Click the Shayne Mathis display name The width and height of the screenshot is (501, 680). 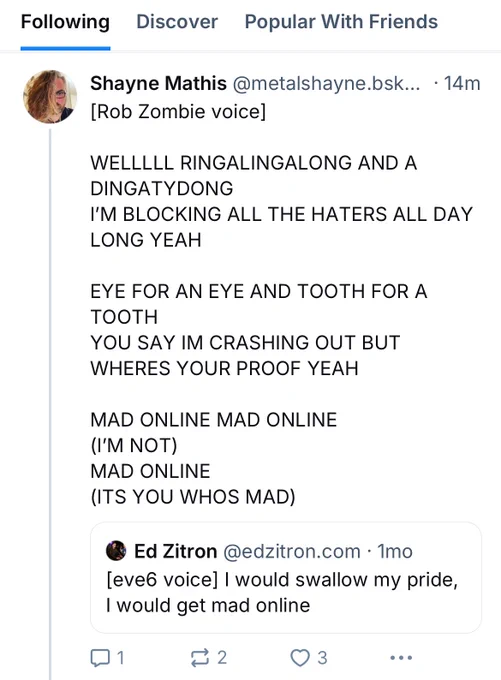[x=158, y=83]
